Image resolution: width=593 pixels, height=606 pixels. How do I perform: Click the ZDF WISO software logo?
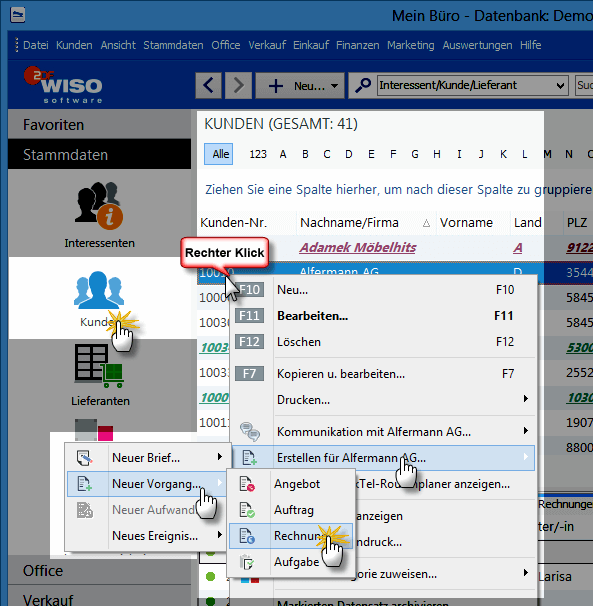coord(63,85)
